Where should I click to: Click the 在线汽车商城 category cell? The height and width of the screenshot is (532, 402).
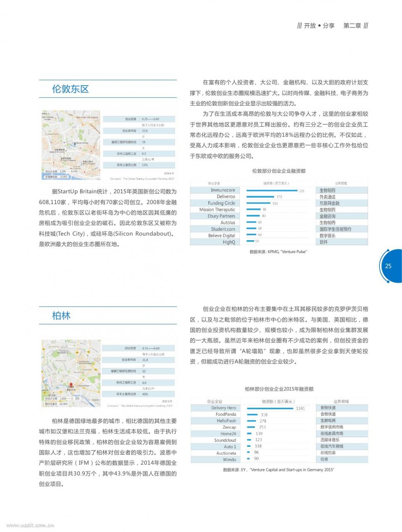point(332,446)
